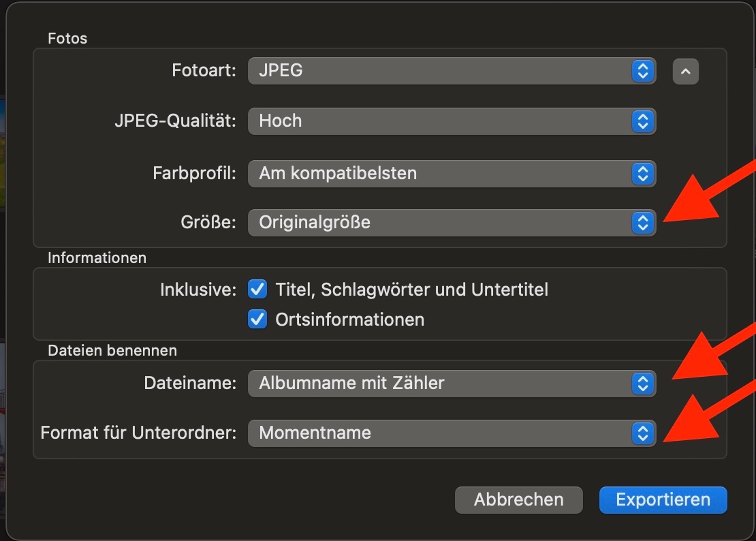Open the JPEG-Qualität dropdown set to Hoch
Image resolution: width=756 pixels, height=541 pixels.
coord(439,121)
